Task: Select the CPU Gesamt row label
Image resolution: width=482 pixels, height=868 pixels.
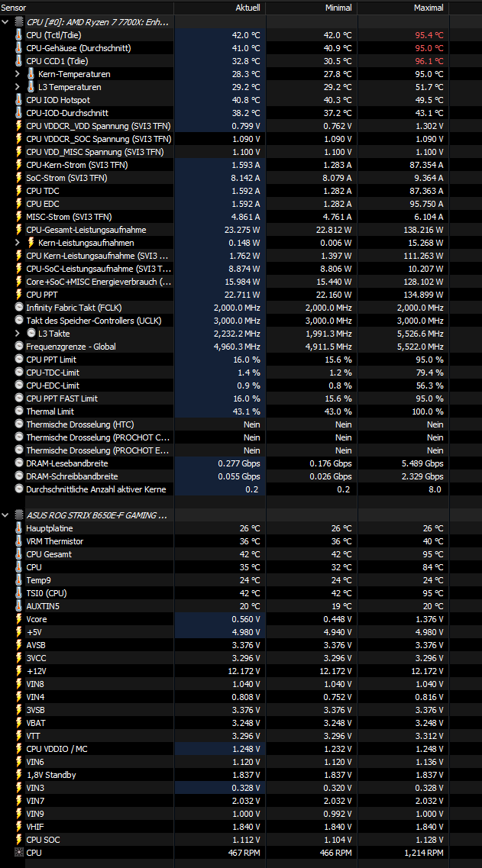Action: (49, 554)
